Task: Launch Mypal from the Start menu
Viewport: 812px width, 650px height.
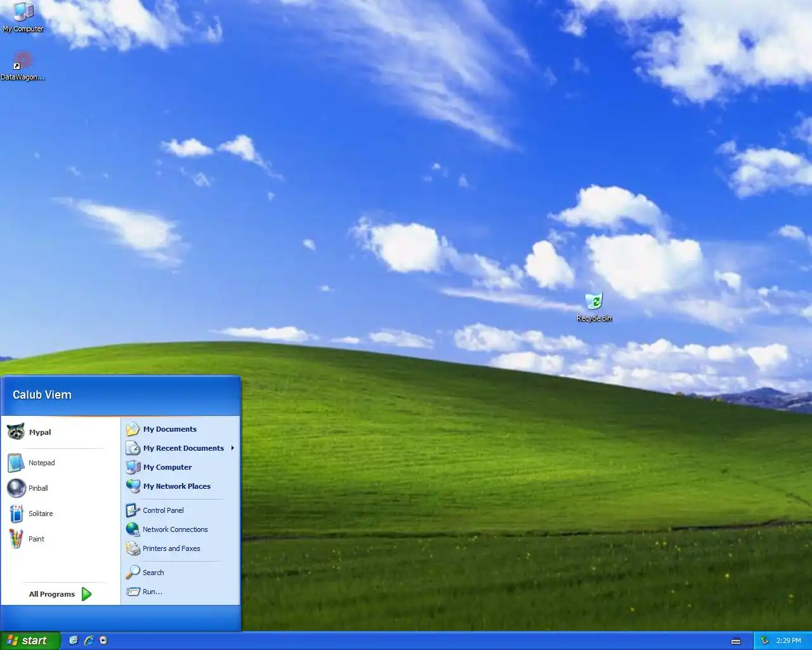Action: coord(61,432)
